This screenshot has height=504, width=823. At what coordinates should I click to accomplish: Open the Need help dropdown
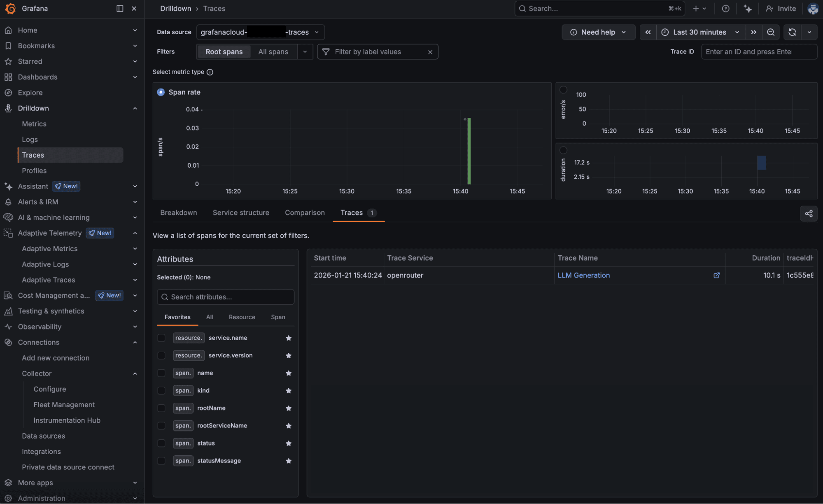tap(598, 32)
